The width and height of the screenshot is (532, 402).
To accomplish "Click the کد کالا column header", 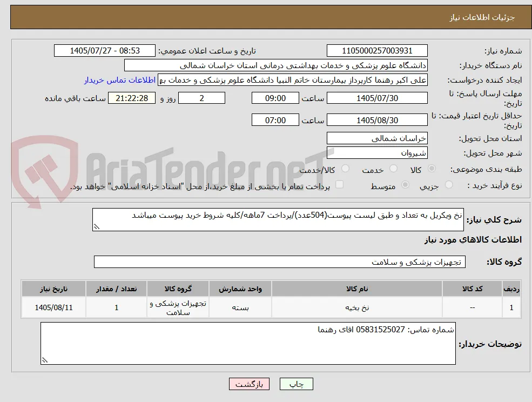I will click(472, 289).
